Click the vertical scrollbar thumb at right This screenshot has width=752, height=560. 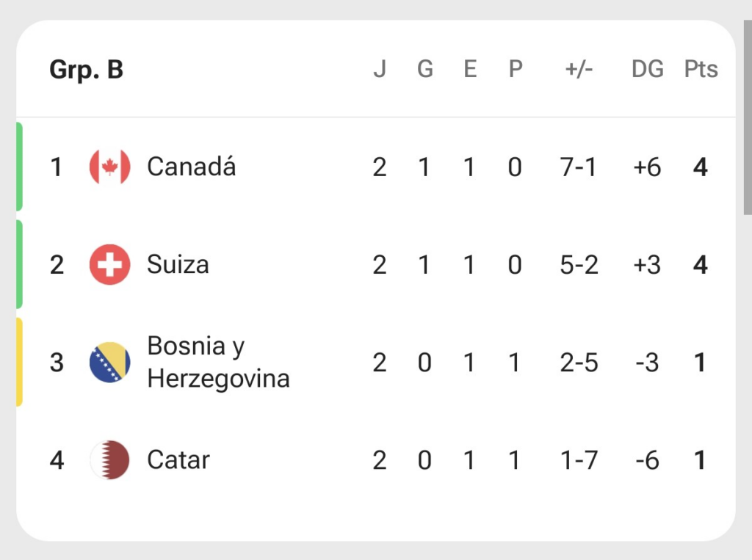coord(748,117)
